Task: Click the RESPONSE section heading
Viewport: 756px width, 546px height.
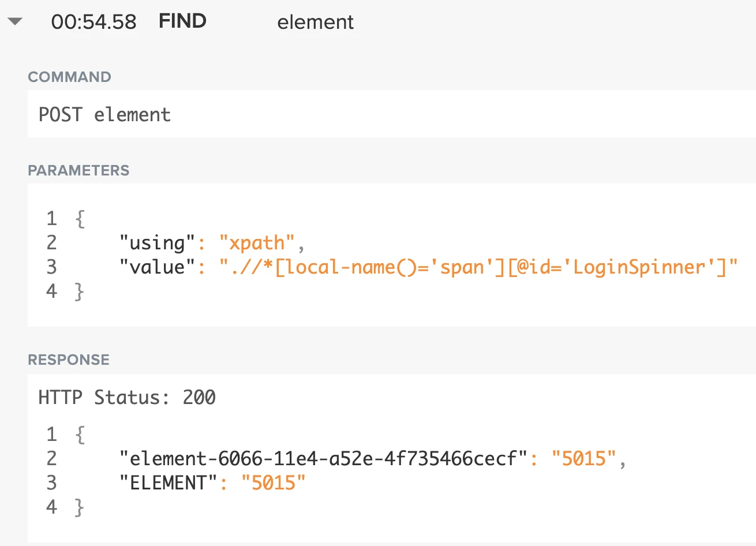Action: (69, 360)
